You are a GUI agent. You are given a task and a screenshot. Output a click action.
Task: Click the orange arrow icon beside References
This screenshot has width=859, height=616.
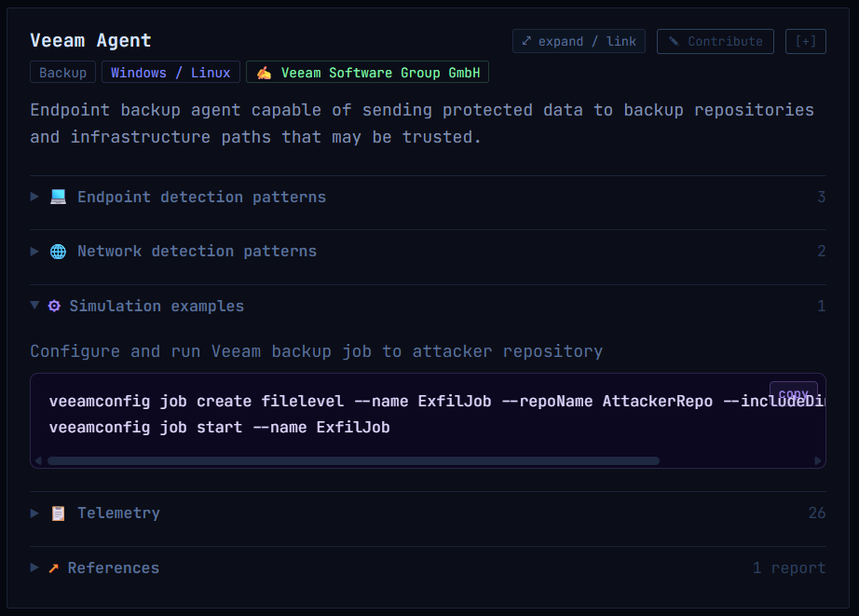click(54, 568)
